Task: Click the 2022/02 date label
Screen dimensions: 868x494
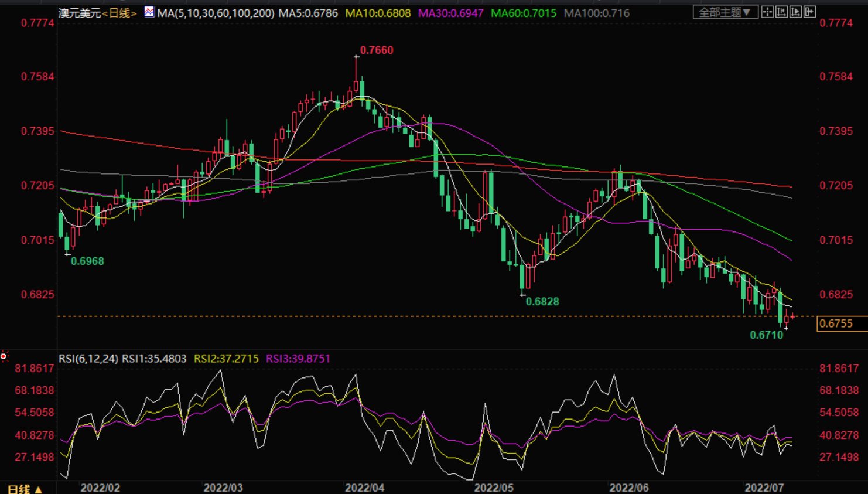Action: (100, 488)
